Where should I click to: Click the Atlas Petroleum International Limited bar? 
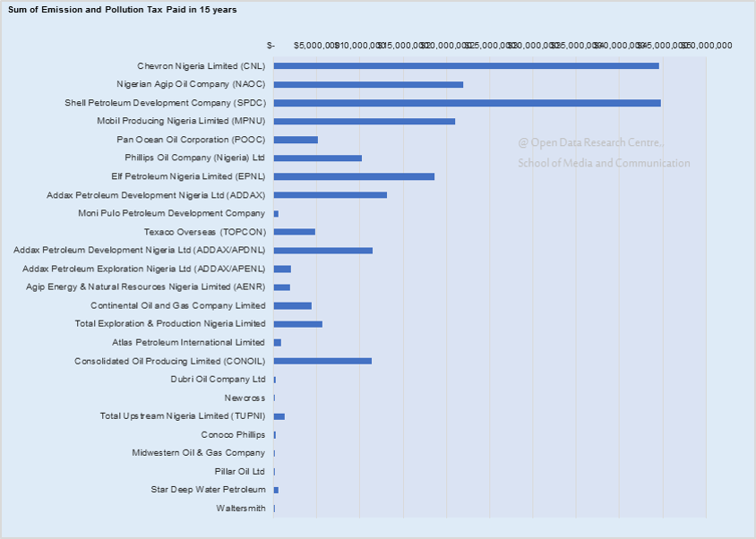[x=278, y=343]
